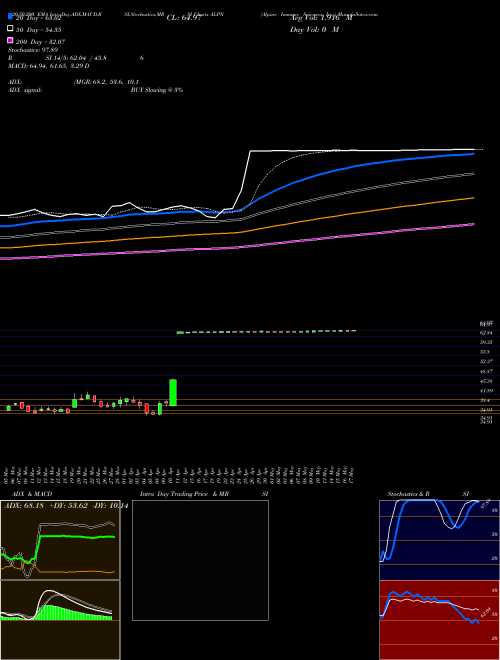
Task: Click the 'Day Vol: 0 M' text
Action: pyautogui.click(x=314, y=30)
